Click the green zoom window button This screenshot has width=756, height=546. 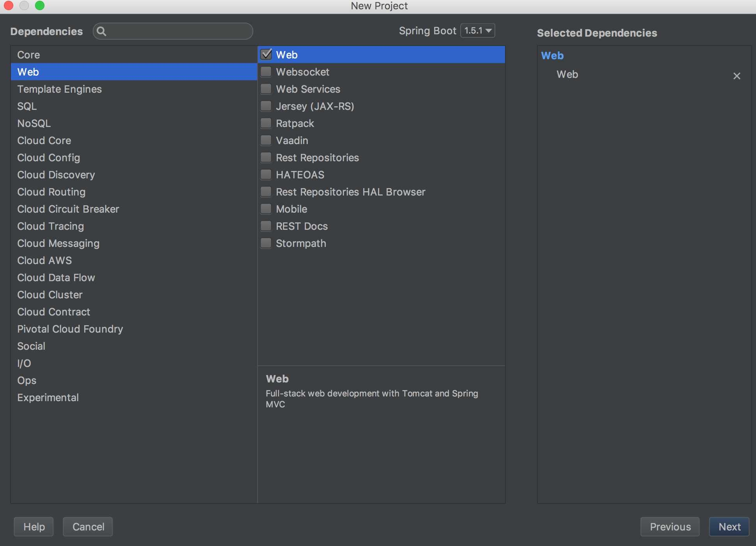[x=40, y=5]
